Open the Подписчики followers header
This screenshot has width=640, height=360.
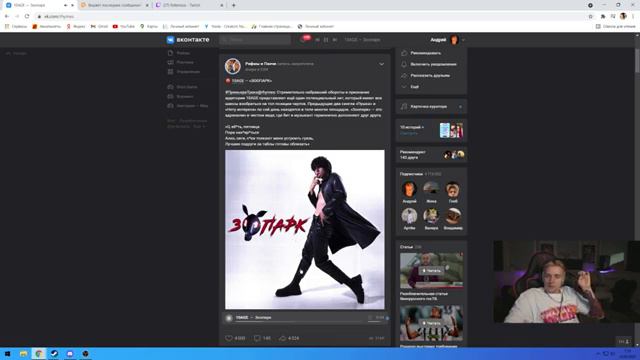click(420, 174)
